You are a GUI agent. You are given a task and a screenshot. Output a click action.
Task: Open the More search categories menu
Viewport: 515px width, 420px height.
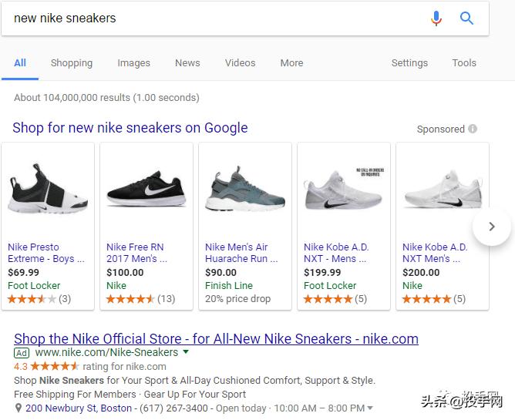(291, 63)
